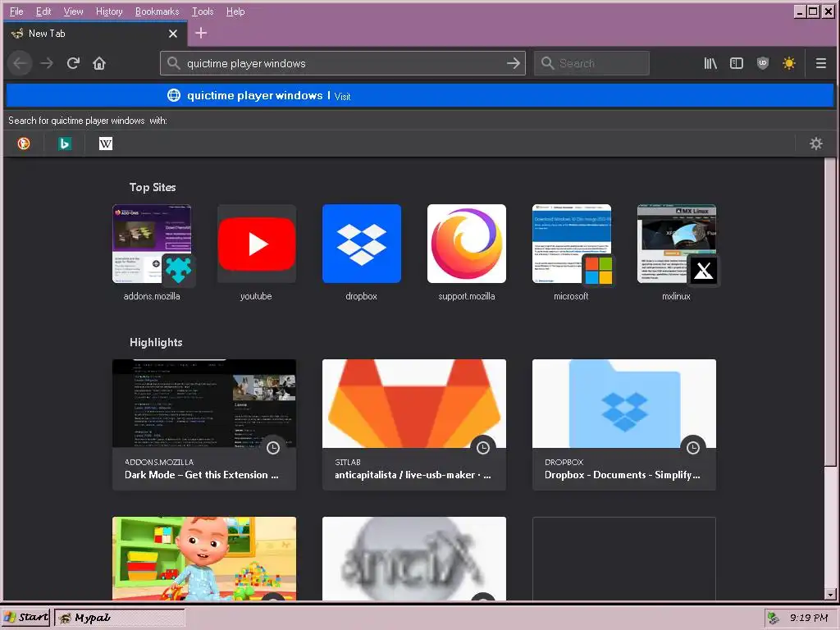Screen dimensions: 840x630
Task: Open the Edit menu
Action: click(43, 11)
